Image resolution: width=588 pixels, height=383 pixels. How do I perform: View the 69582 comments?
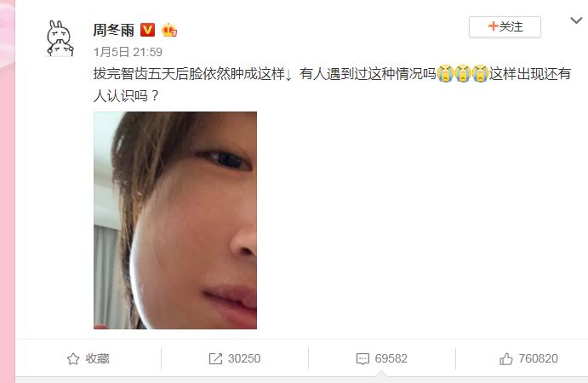(x=391, y=358)
